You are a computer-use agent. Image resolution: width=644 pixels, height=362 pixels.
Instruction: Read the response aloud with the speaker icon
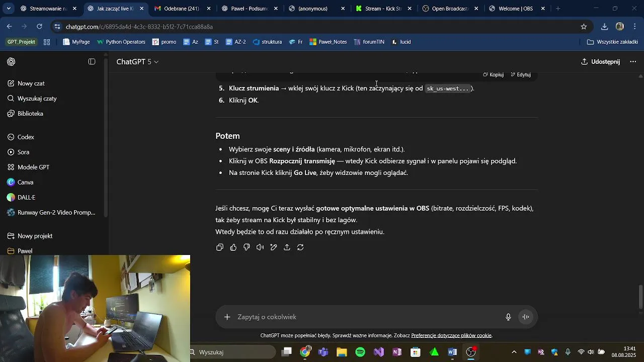coord(260,247)
